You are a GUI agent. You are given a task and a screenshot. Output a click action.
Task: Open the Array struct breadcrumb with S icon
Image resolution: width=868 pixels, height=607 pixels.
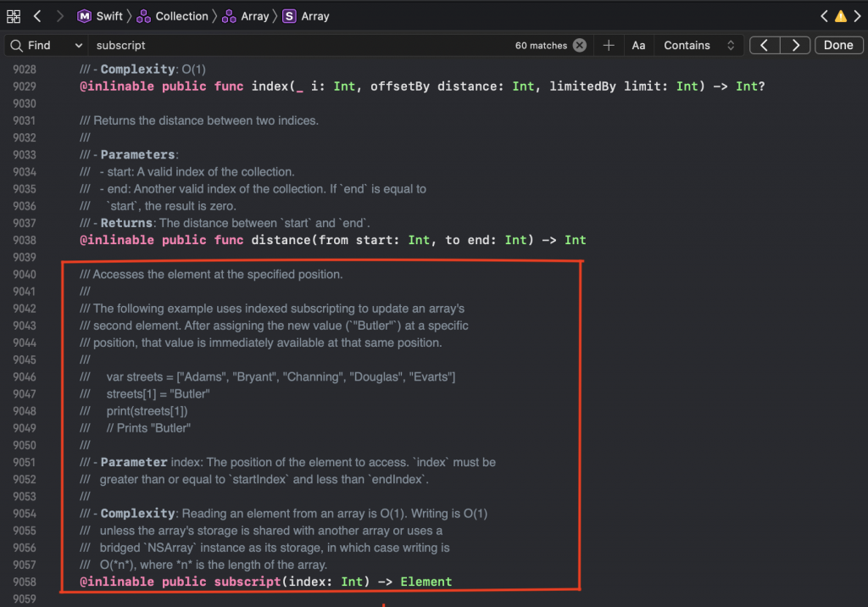tap(306, 16)
